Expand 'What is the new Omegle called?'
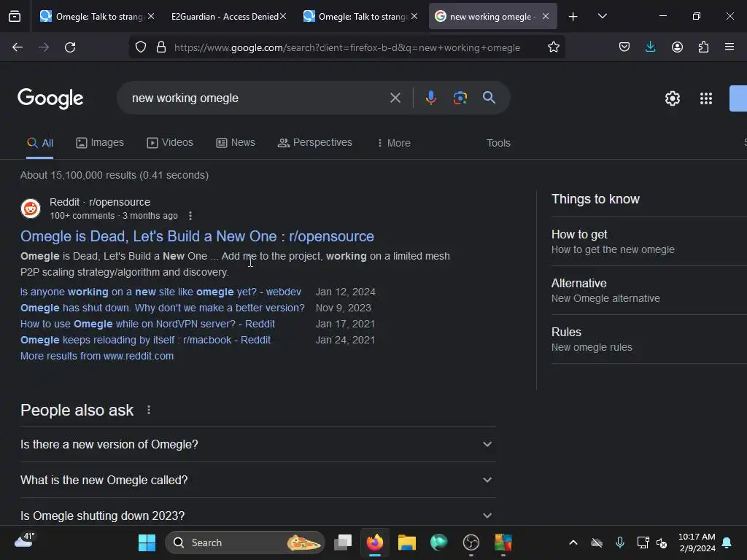 [x=258, y=480]
